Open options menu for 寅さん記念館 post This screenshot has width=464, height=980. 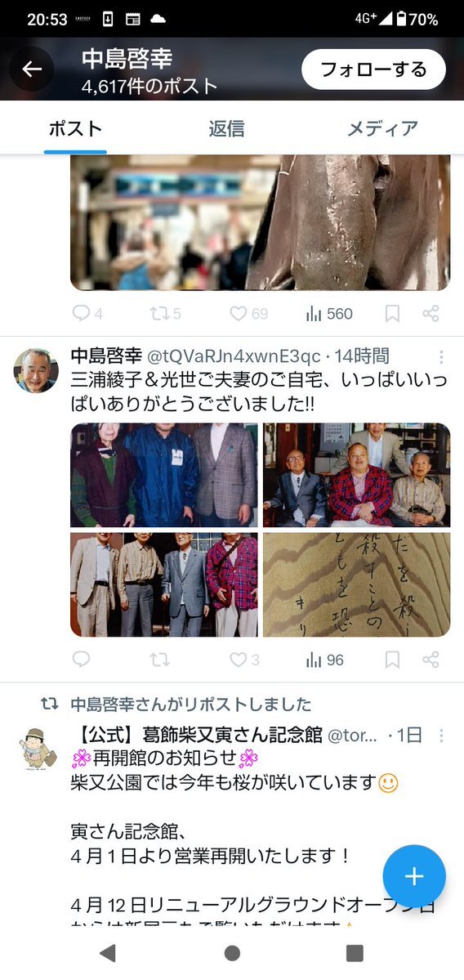tap(441, 736)
